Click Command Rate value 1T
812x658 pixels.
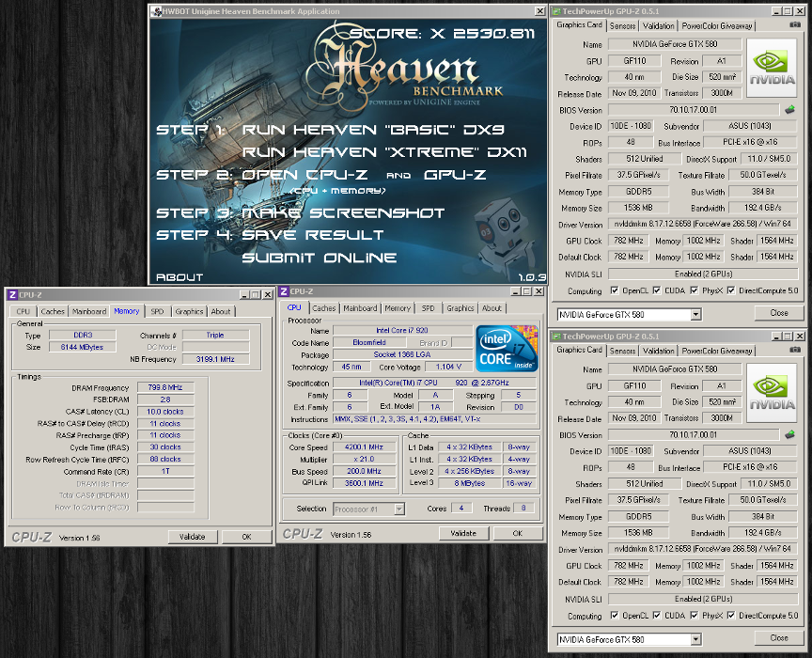[165, 471]
